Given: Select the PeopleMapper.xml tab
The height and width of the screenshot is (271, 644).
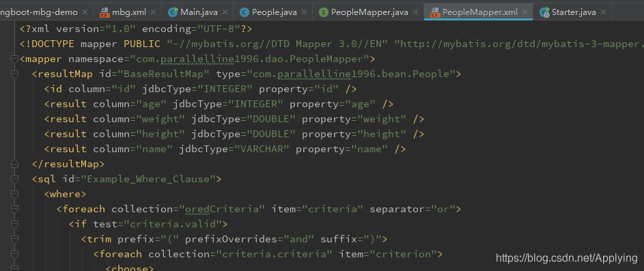Looking at the screenshot, I should 478,12.
